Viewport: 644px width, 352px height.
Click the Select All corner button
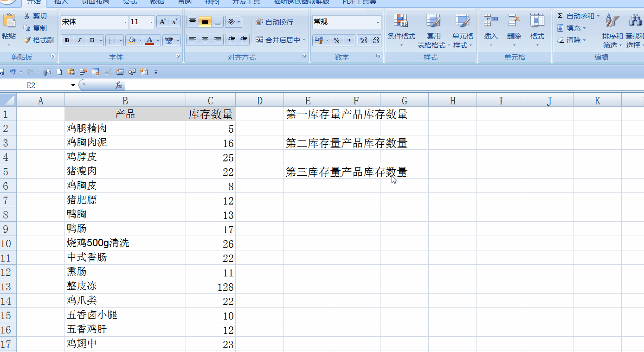8,101
